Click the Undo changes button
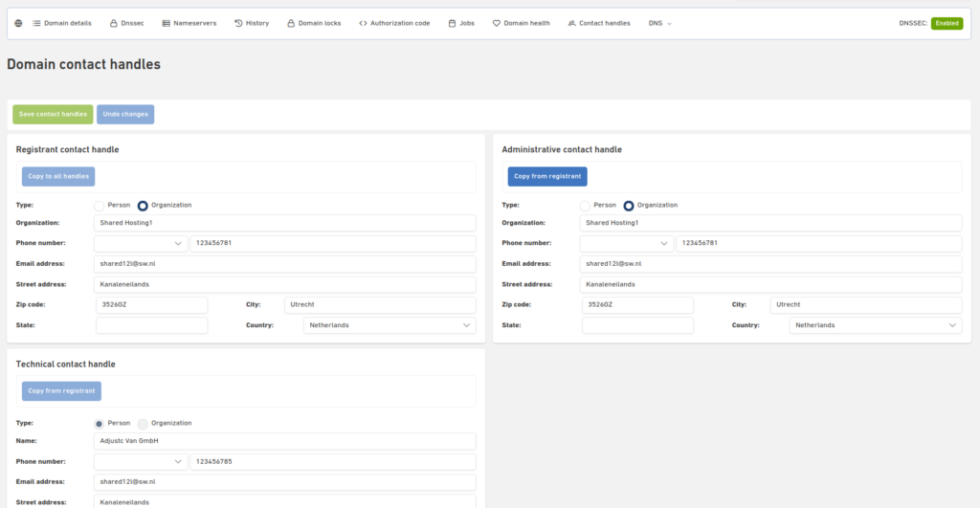980x508 pixels. 125,115
